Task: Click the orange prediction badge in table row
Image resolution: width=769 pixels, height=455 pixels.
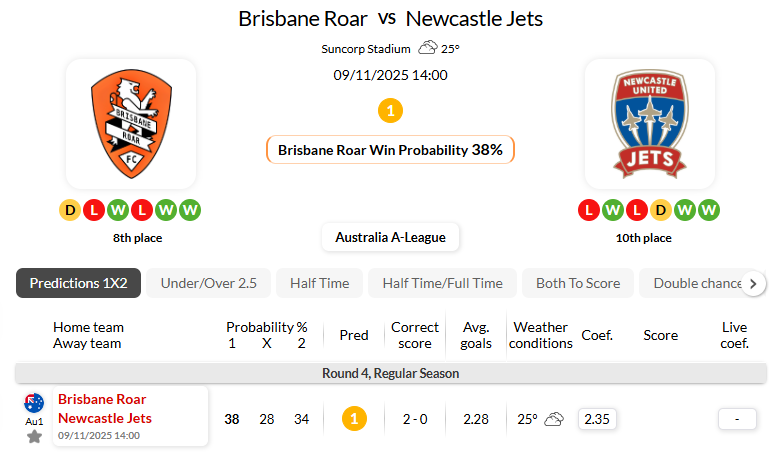Action: tap(353, 419)
